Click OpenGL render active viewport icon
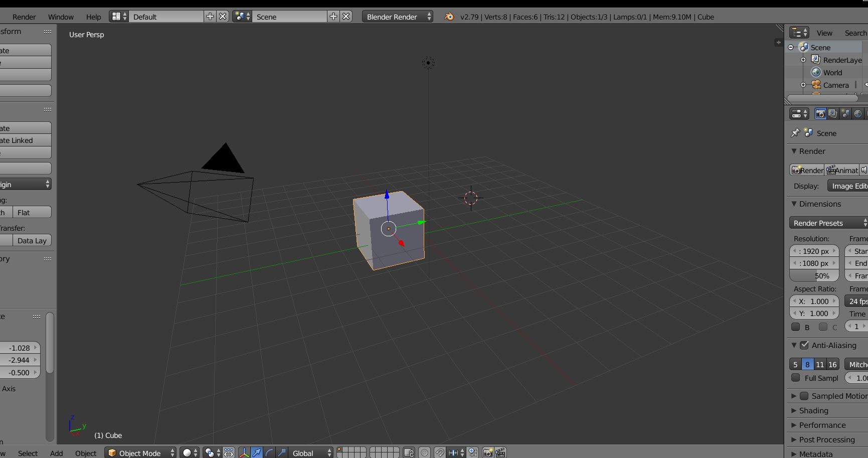 (x=488, y=452)
